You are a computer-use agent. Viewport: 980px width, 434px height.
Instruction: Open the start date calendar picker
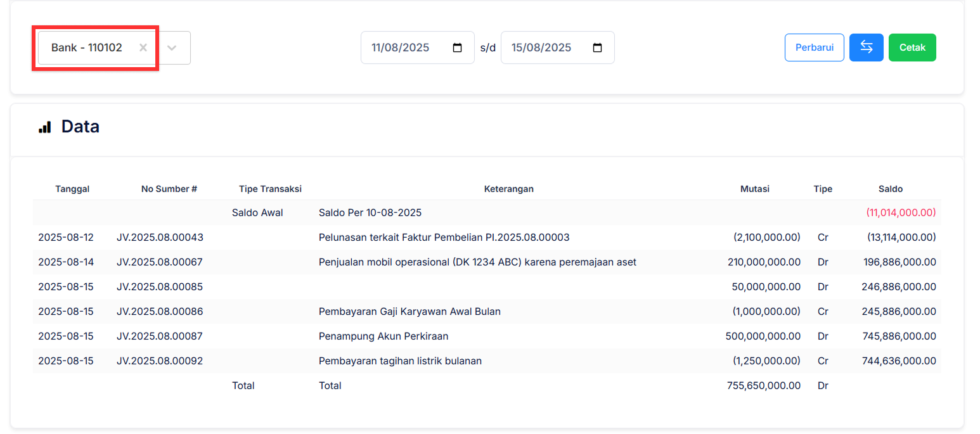pyautogui.click(x=458, y=48)
